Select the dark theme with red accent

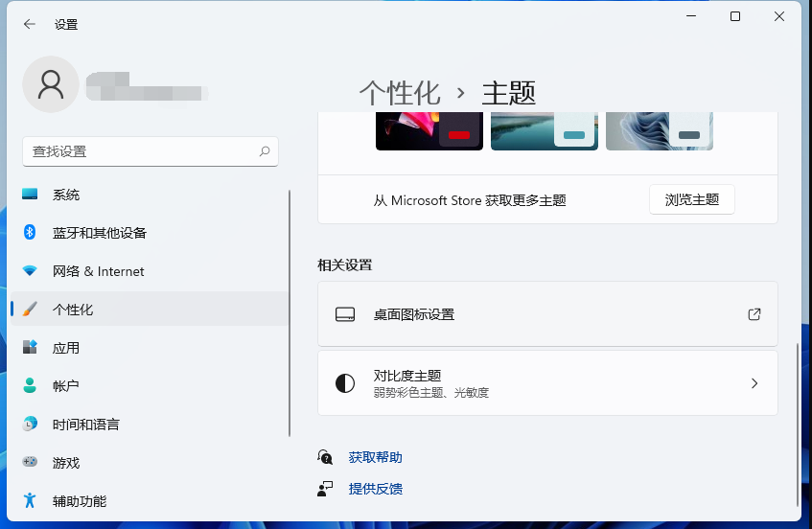[x=429, y=131]
